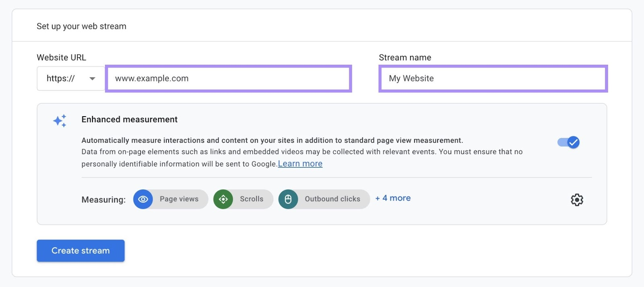Select the Page views chip label

179,199
